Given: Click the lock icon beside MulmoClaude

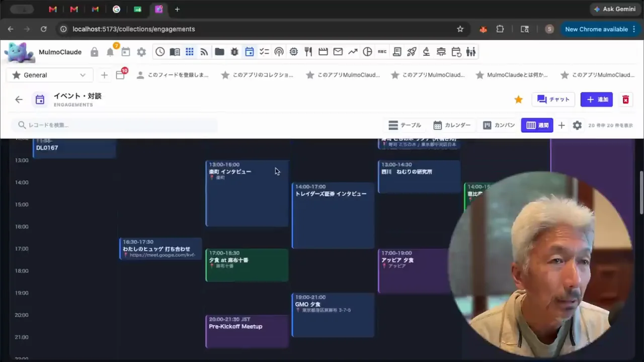Looking at the screenshot, I should (94, 52).
